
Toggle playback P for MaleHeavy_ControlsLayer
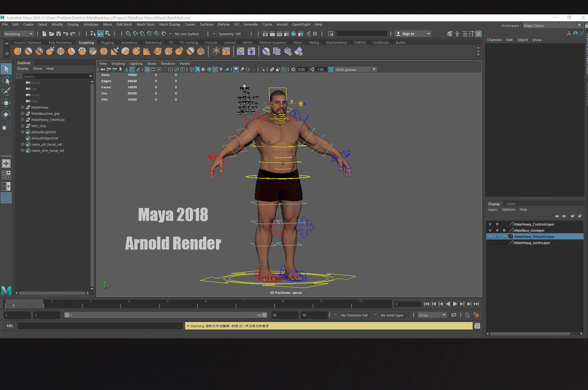497,224
